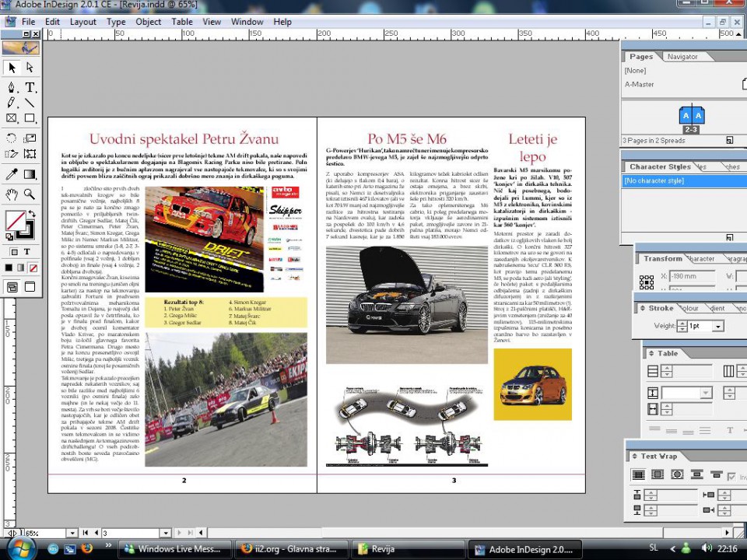
Task: Switch to Character tab beside Transform
Action: click(701, 258)
